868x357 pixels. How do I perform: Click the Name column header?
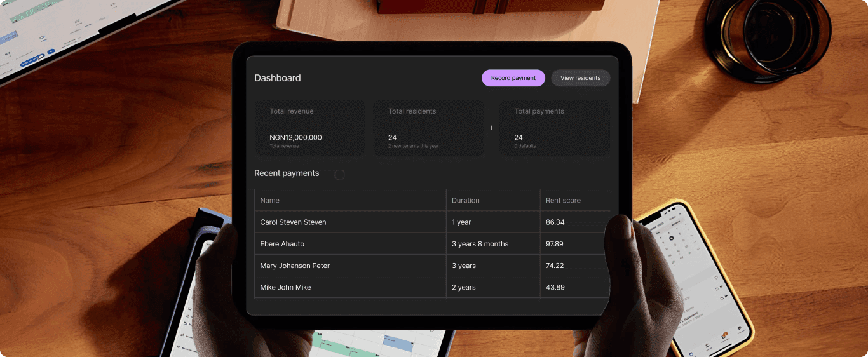pos(270,200)
